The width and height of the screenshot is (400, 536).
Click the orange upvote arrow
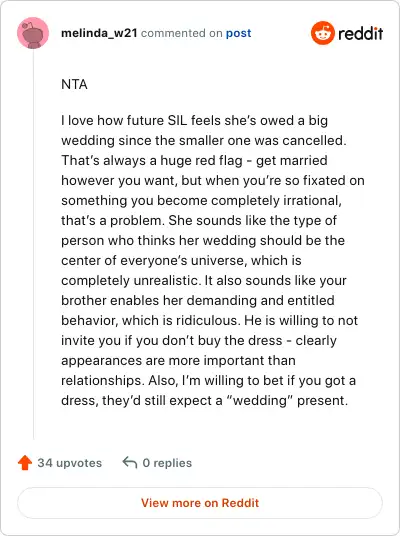[25, 463]
